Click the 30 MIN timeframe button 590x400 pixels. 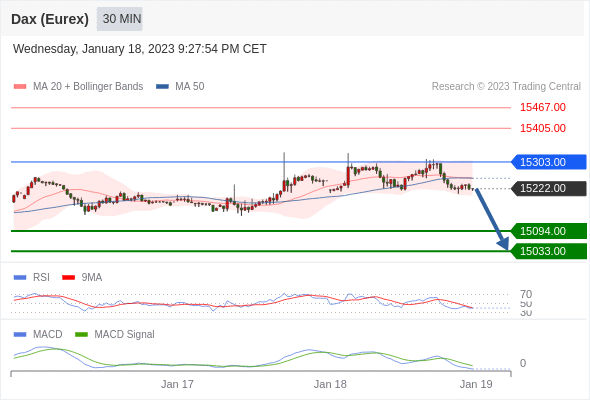point(120,19)
